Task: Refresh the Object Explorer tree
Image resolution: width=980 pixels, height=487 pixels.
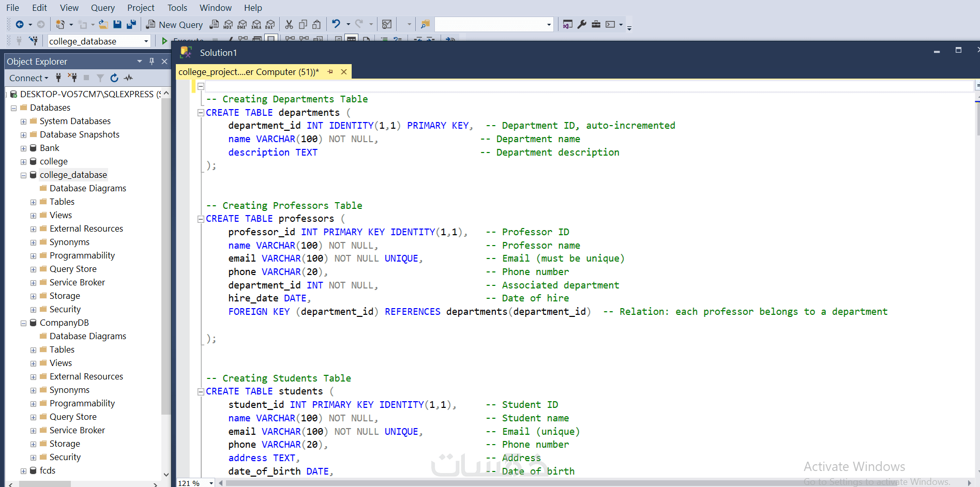Action: click(114, 78)
